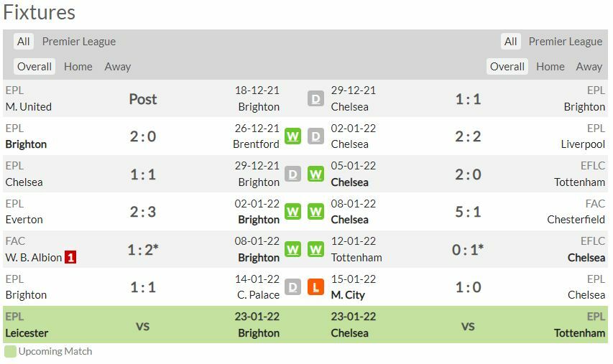This screenshot has height=364, width=613.
Task: Click the green Upcoming Match legend swatch
Action: coord(10,352)
